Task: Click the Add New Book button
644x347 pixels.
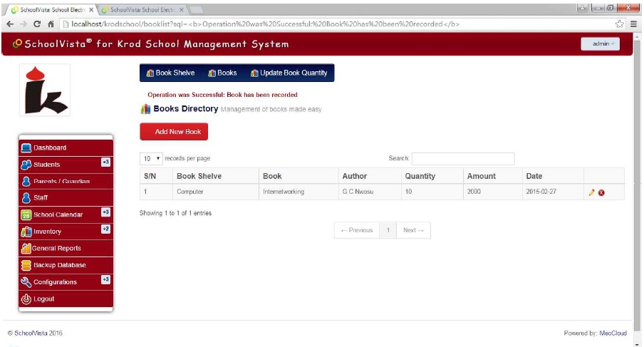Action: coord(174,132)
